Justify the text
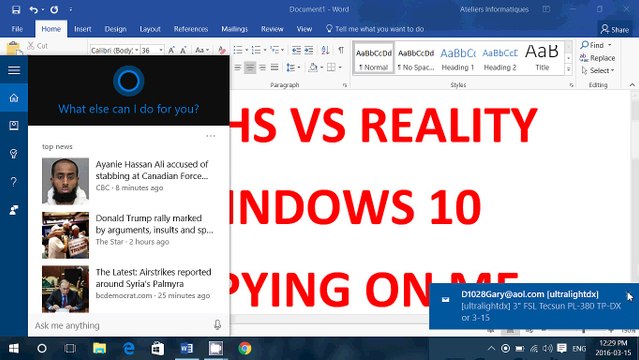Screen dimensions: 639x360 click(x=275, y=67)
